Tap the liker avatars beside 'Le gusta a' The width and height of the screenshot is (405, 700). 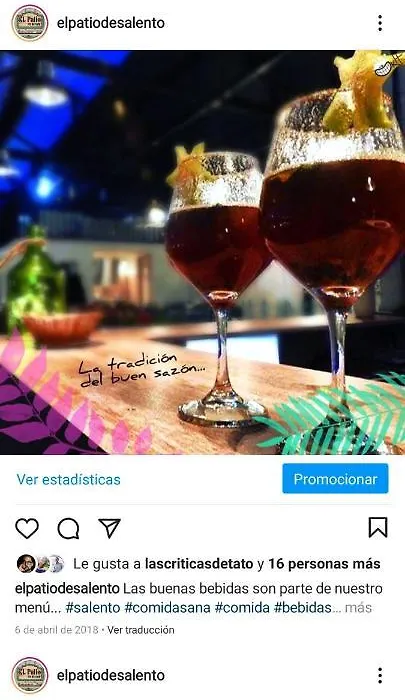[41, 564]
